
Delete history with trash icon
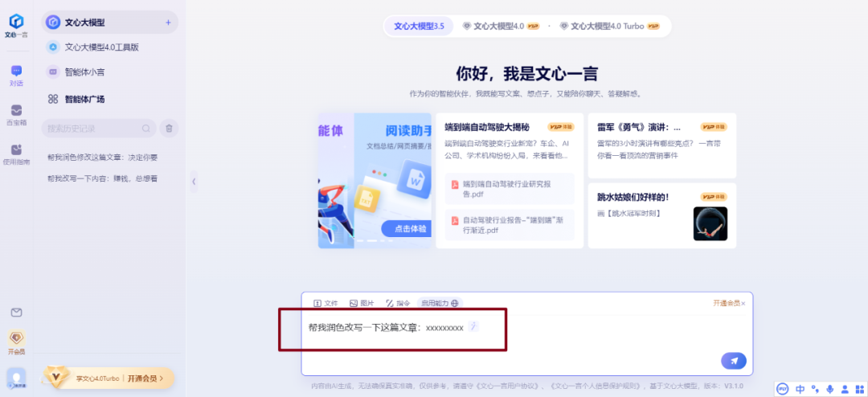pos(169,128)
